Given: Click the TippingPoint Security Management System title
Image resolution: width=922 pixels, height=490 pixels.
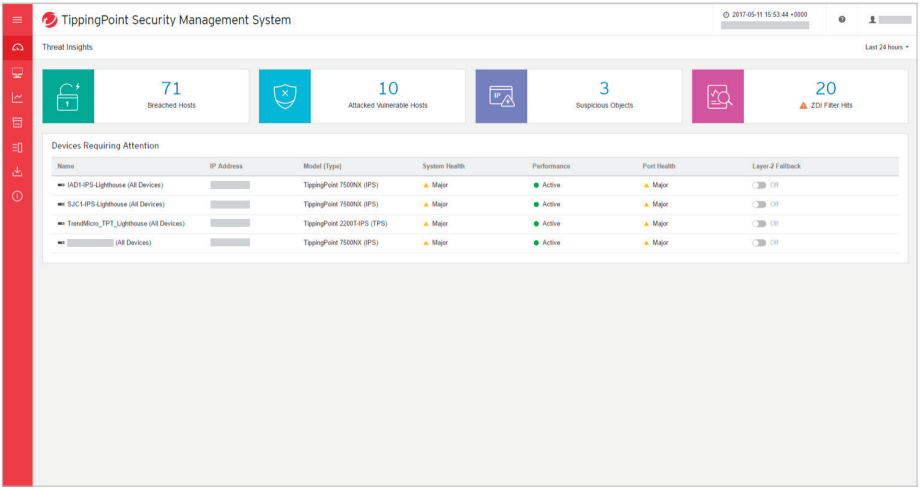Looking at the screenshot, I should 176,20.
